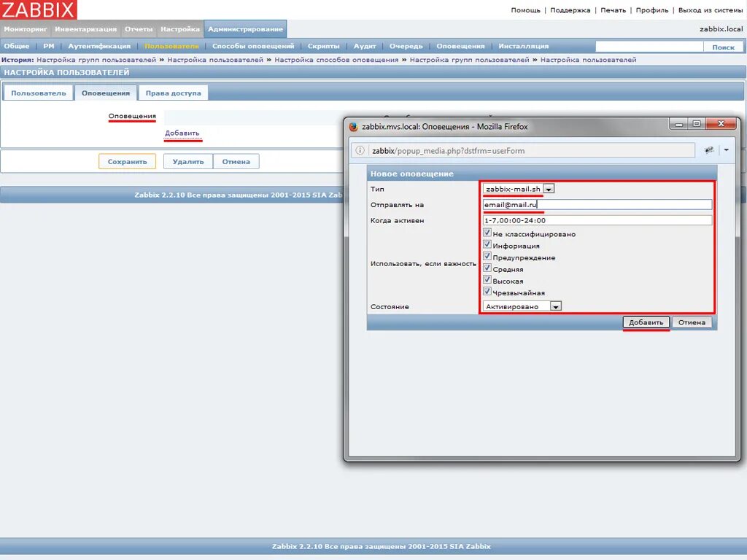Maximize the Firefox popup window
Viewport: 747px width, 560px height.
(x=697, y=124)
